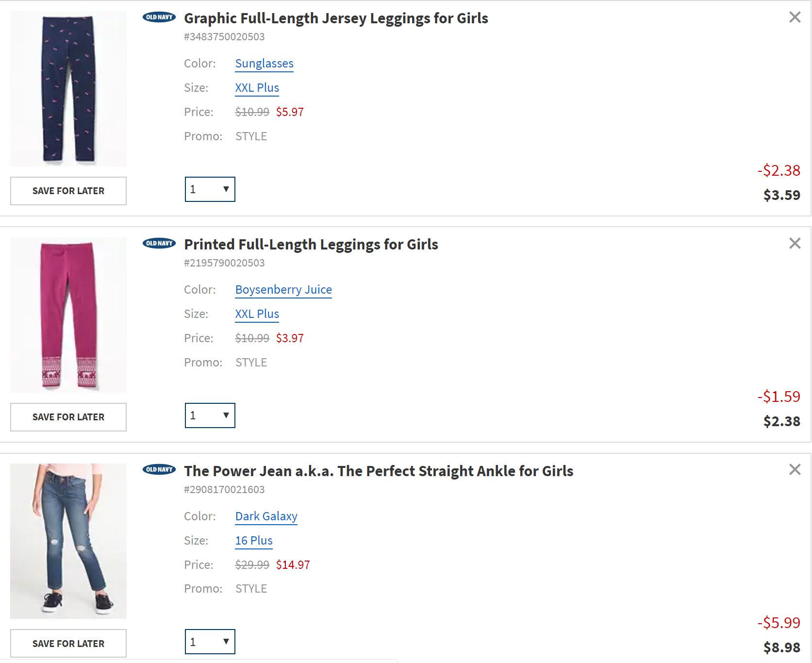Save The Power Jean for later
The width and height of the screenshot is (812, 663).
click(x=68, y=643)
